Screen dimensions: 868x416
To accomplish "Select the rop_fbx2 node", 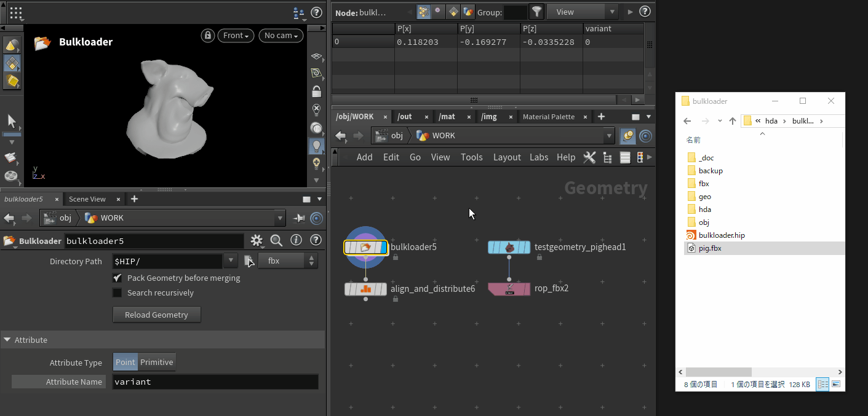I will point(509,288).
